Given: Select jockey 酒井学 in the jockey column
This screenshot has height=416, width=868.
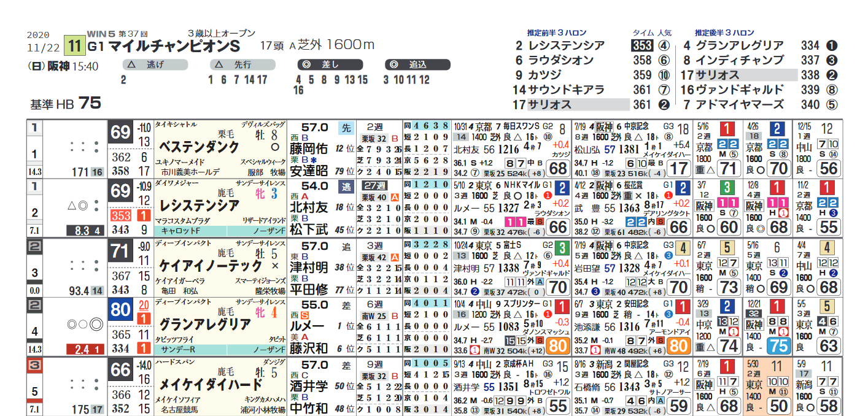Looking at the screenshot, I should tap(309, 385).
